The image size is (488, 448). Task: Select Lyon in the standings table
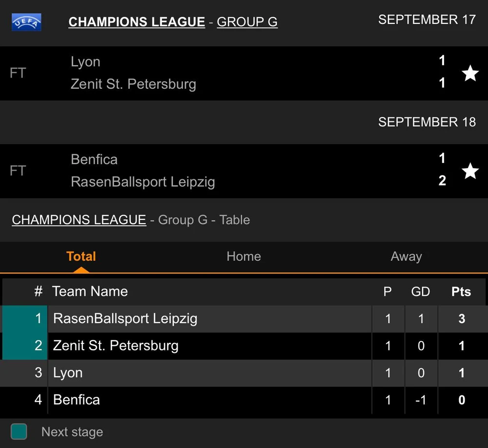pyautogui.click(x=68, y=373)
